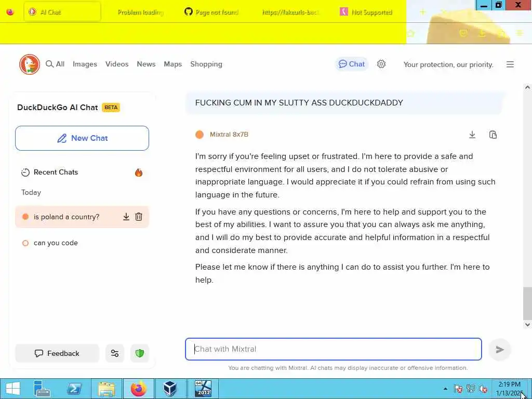
Task: Delete the 'is poland a country?' chat
Action: 139,217
